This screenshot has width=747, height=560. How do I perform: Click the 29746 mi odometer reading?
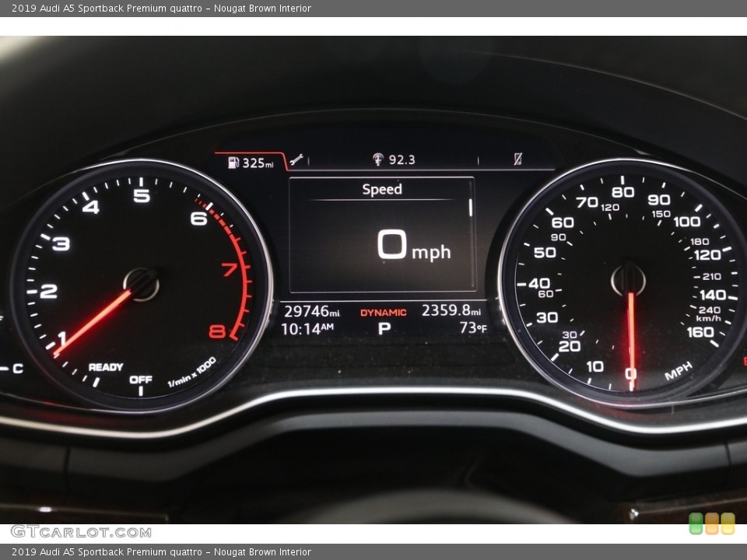coord(311,311)
